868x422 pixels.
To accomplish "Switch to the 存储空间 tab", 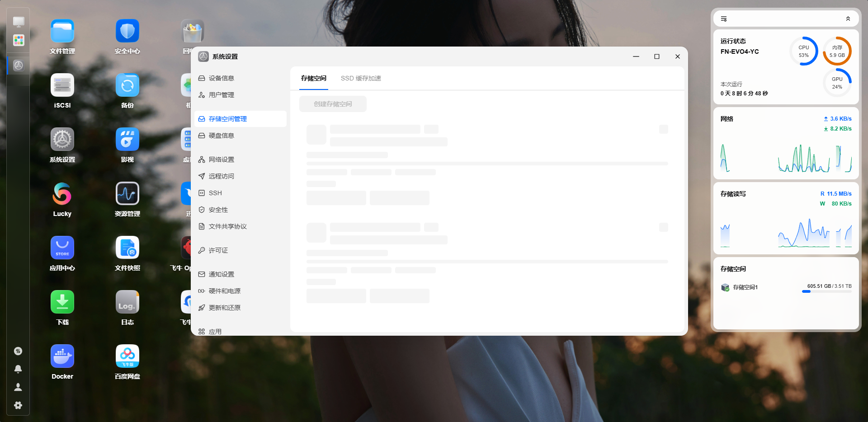I will point(314,79).
